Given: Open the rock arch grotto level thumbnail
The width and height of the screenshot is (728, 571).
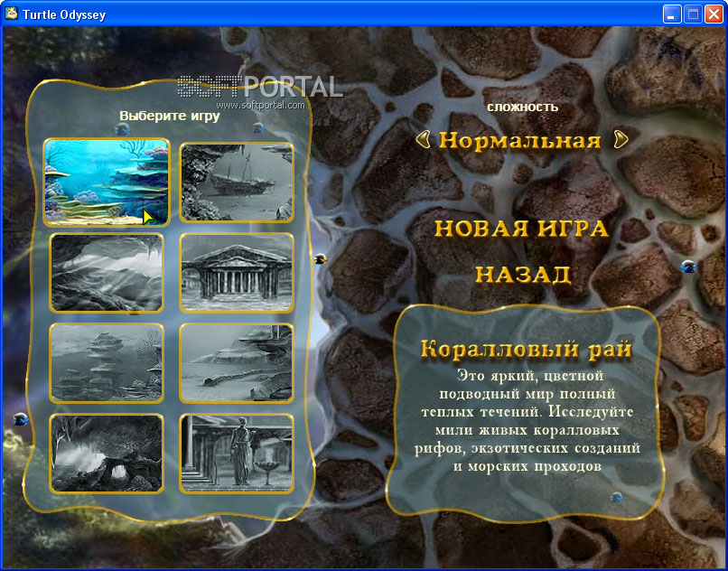Looking at the screenshot, I should click(107, 454).
